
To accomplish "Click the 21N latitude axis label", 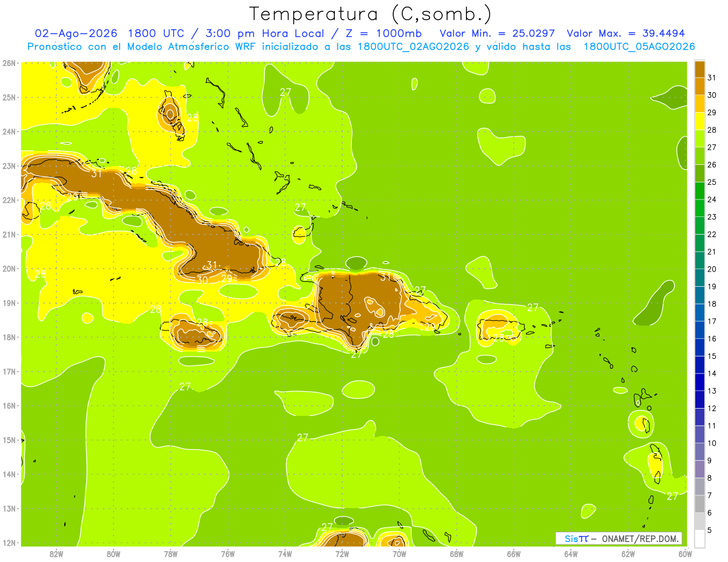I will 8,234.
